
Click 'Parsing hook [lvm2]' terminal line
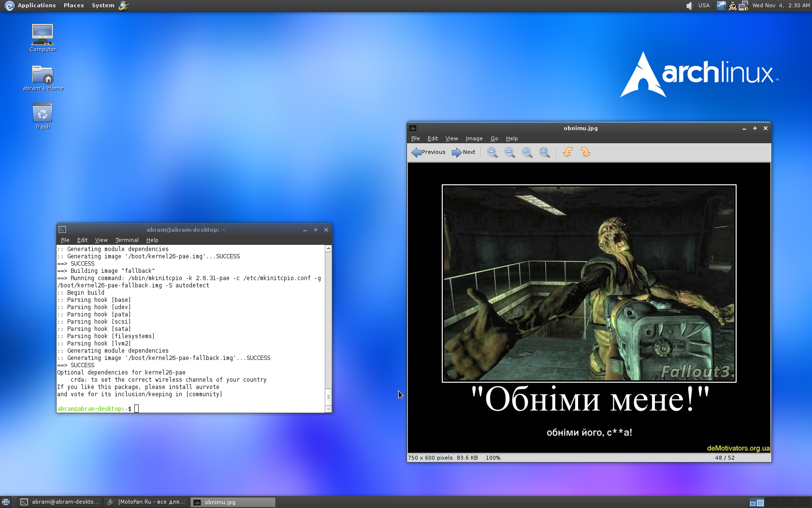point(94,344)
